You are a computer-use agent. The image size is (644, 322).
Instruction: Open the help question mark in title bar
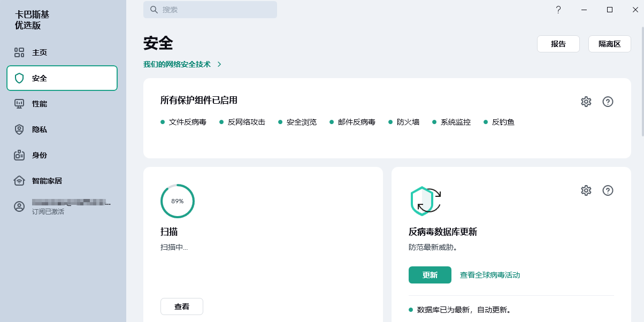click(x=558, y=10)
